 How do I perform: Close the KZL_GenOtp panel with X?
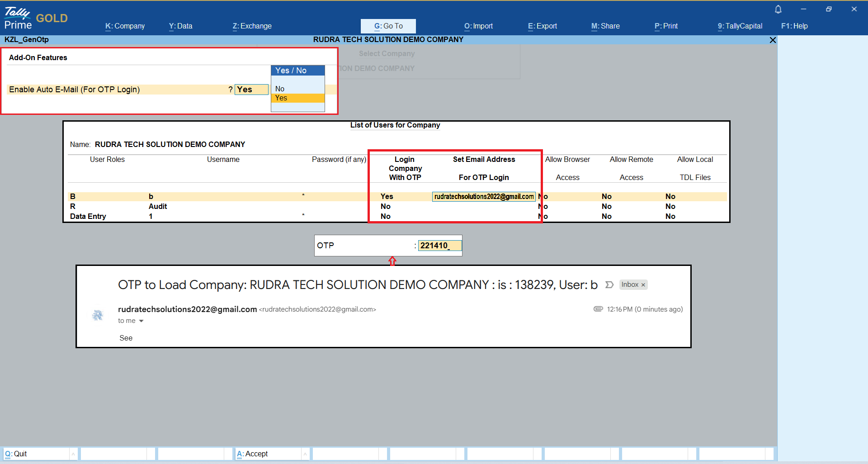click(773, 40)
